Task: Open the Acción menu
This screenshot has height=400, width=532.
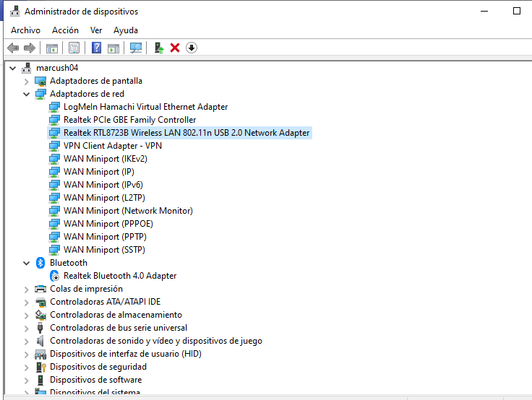Action: click(x=65, y=30)
